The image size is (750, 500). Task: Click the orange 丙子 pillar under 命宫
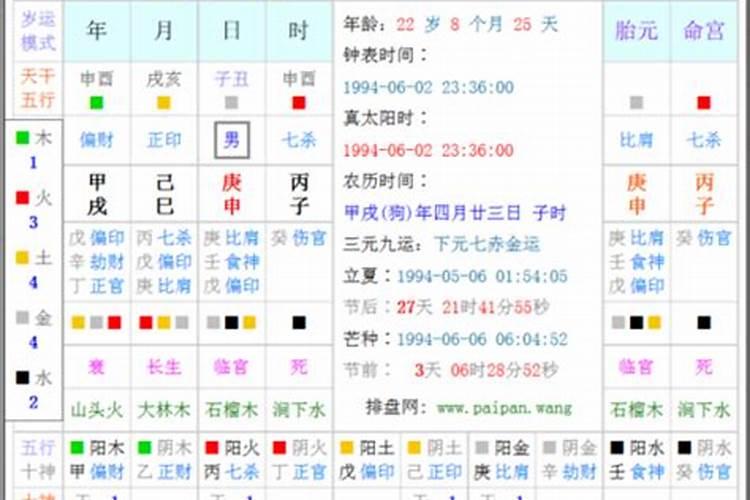(704, 194)
